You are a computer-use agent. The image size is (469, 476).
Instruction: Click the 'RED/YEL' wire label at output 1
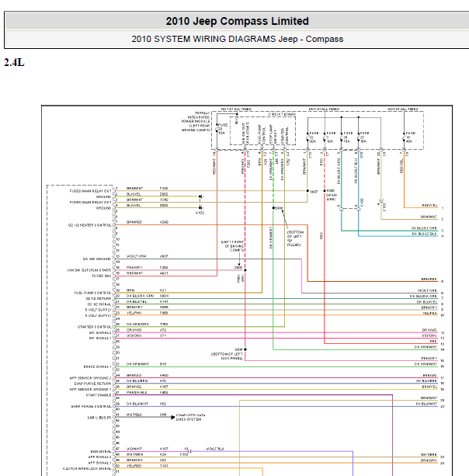(x=429, y=206)
